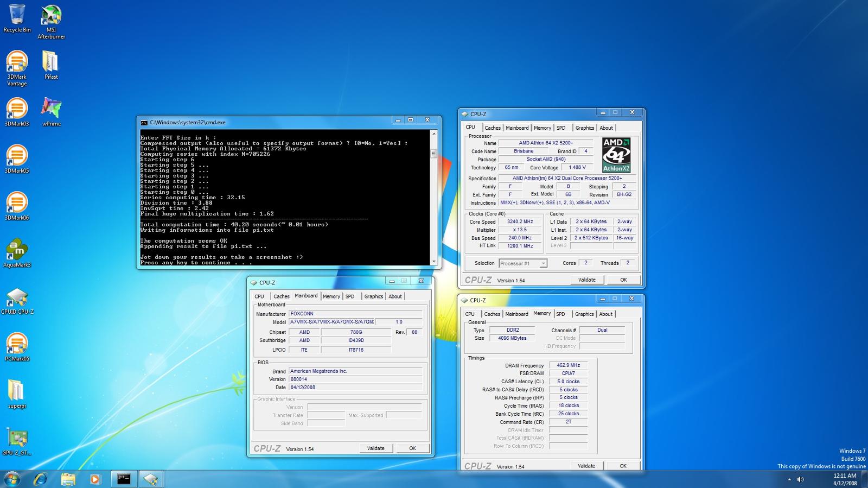
Task: Select the 3DMark03 desktop shortcut
Action: [17, 112]
